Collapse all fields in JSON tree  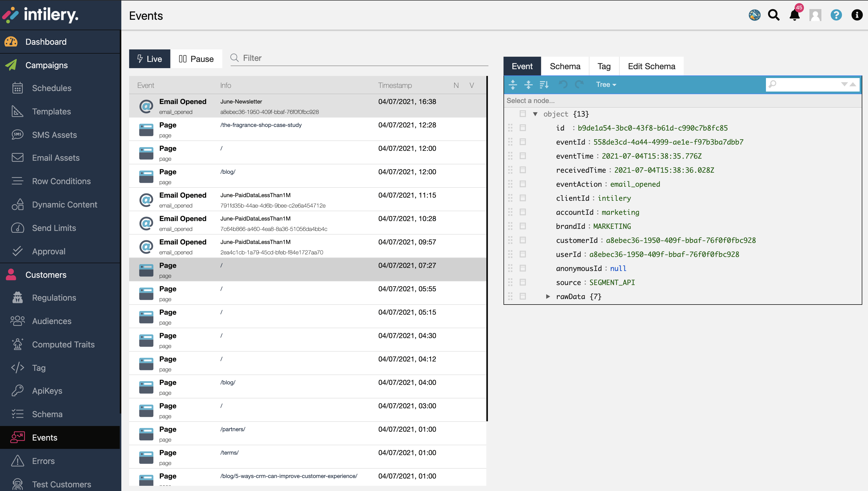click(x=528, y=85)
